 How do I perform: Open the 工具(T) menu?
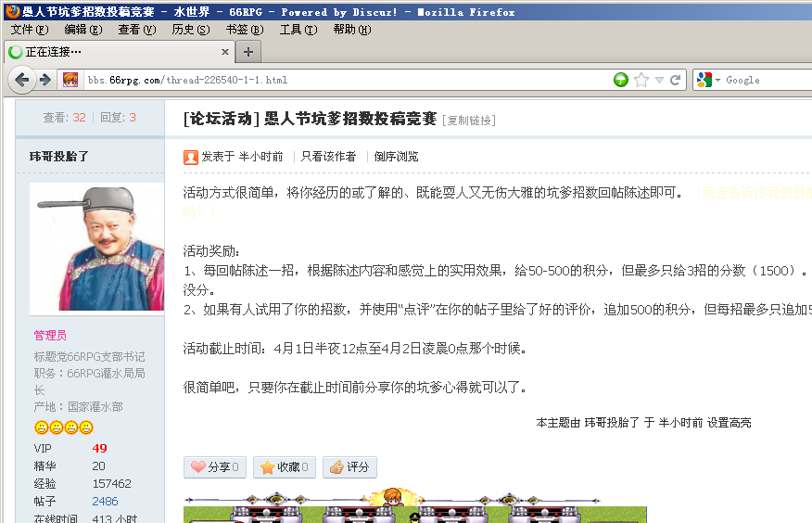pyautogui.click(x=298, y=30)
